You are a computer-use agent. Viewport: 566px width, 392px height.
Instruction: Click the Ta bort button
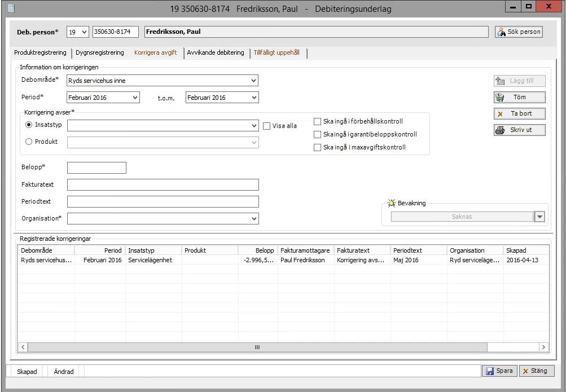(519, 113)
